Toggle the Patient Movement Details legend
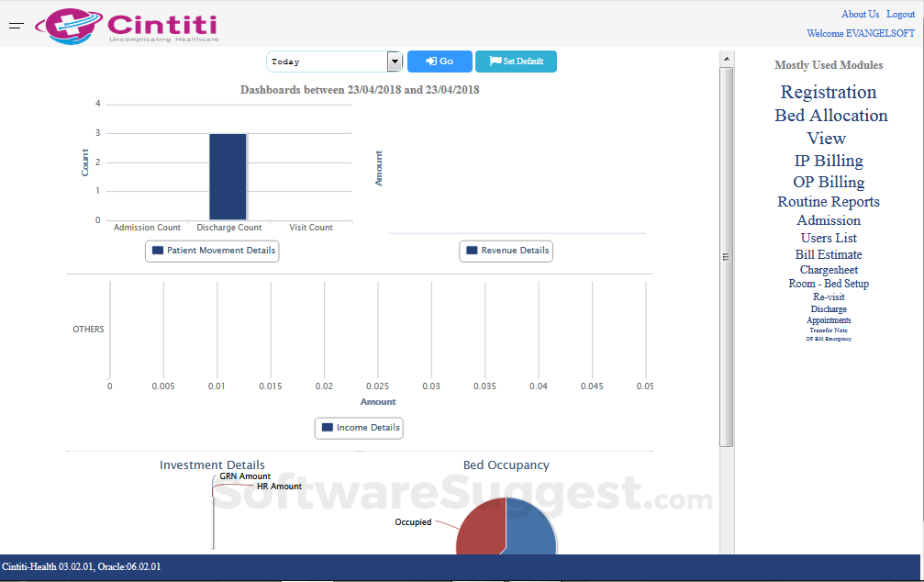The width and height of the screenshot is (924, 582). [x=212, y=250]
